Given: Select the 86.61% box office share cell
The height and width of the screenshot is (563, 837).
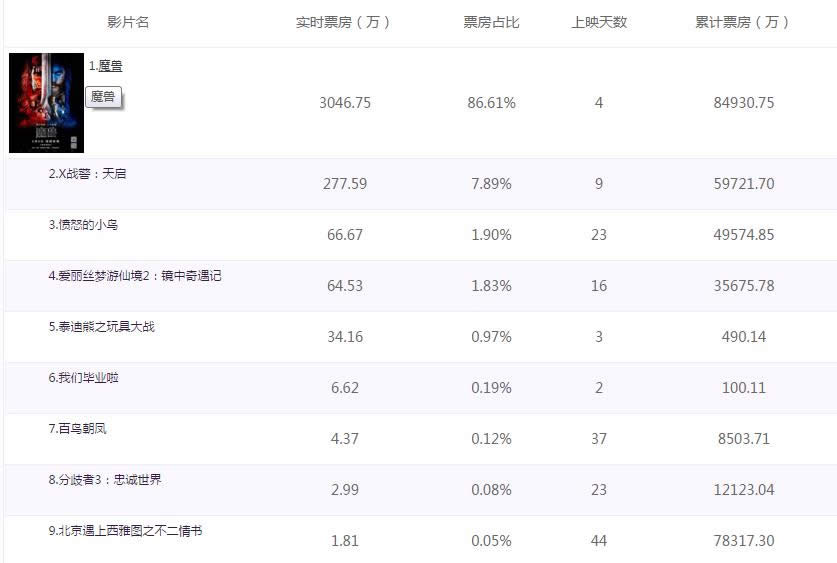Looking at the screenshot, I should click(491, 103).
